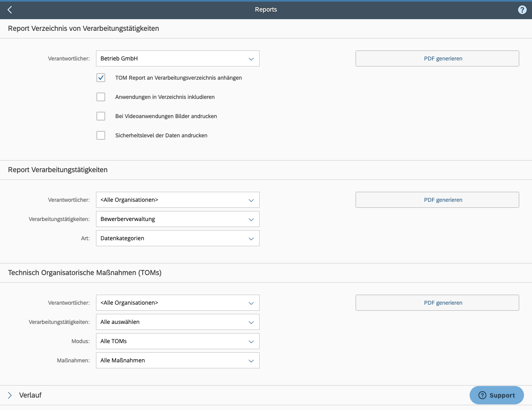Check Bei Videoanwendungen Bilder andrucken
Image resolution: width=532 pixels, height=410 pixels.
click(101, 116)
